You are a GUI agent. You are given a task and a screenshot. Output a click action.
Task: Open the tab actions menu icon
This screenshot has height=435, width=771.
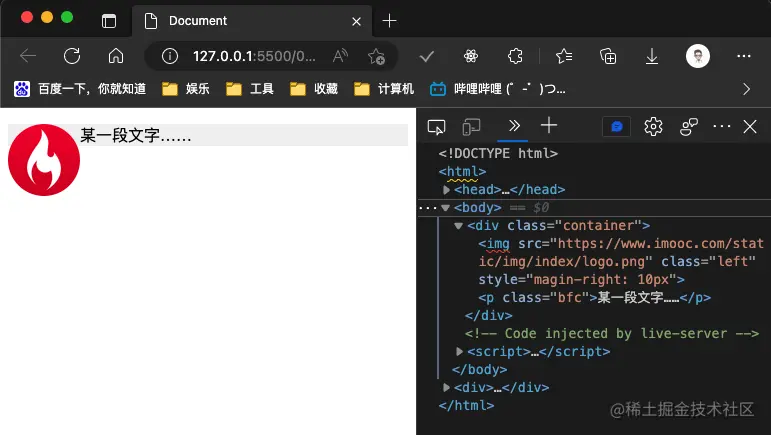pyautogui.click(x=109, y=21)
